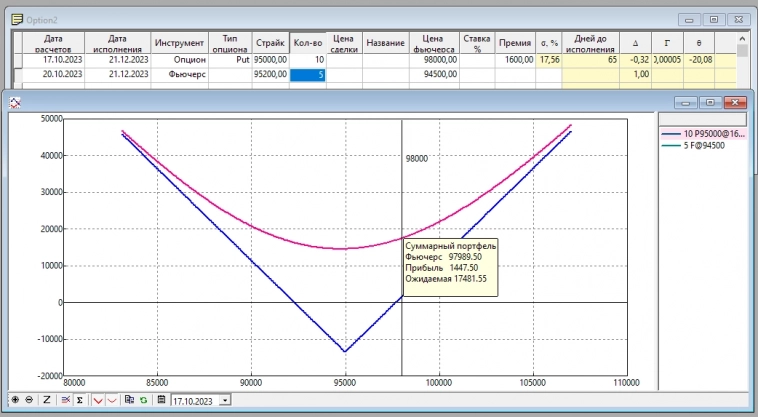The image size is (758, 417).
Task: Select the 5 F@94500 legend entry
Action: pos(707,146)
